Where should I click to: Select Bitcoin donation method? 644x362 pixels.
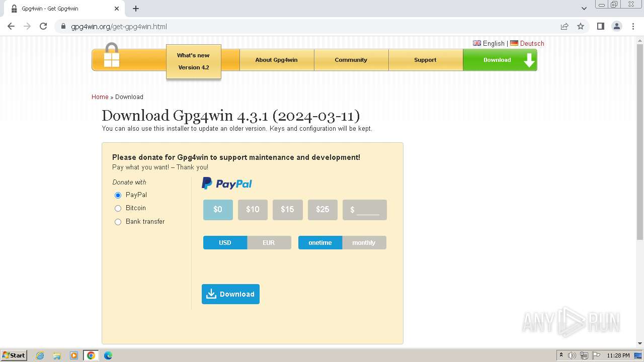click(118, 208)
